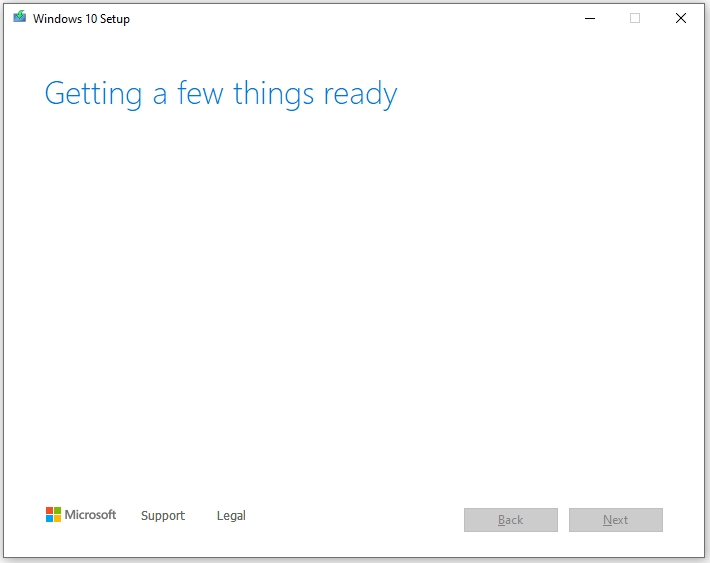Click the Windows 10 Setup title bar icon
This screenshot has height=563, width=710.
click(x=19, y=17)
